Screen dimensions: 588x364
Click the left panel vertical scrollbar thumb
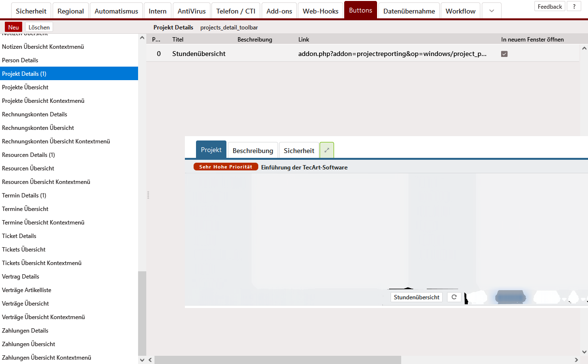pyautogui.click(x=142, y=313)
